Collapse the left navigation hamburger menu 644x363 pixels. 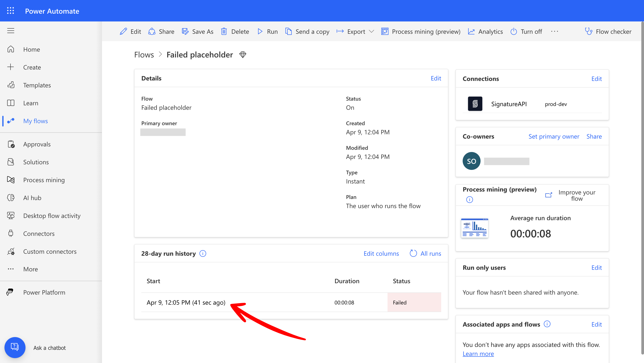pyautogui.click(x=11, y=31)
